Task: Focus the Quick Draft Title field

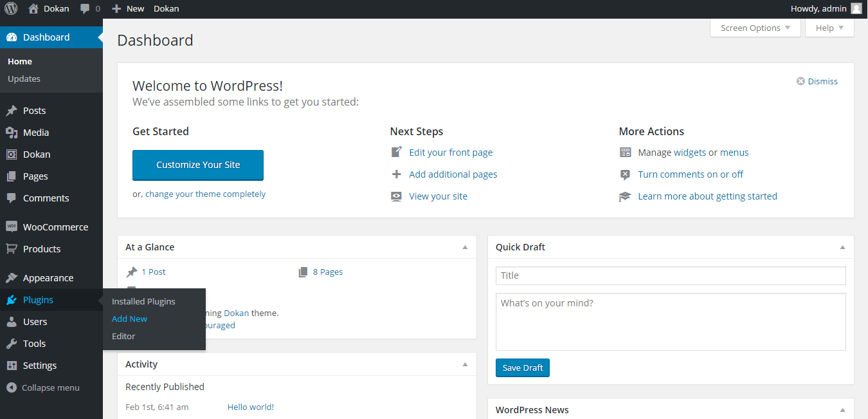Action: (671, 275)
